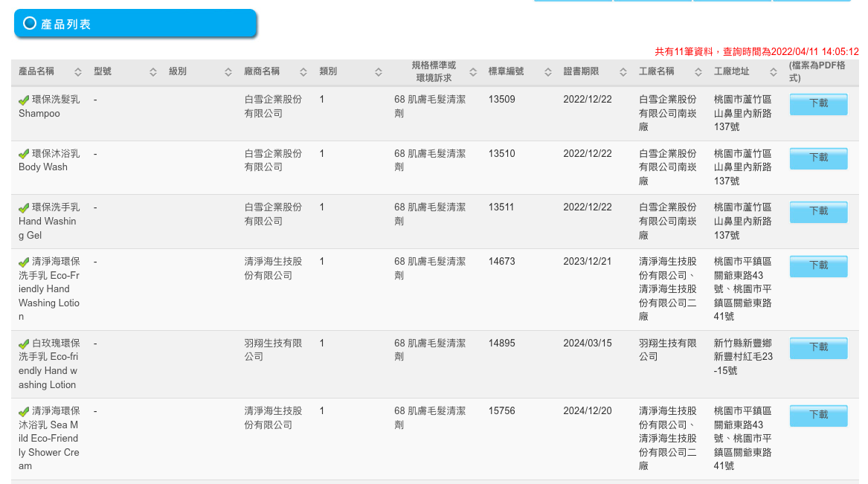Download PDF for 環保洗髮乳 Shampoo

pyautogui.click(x=818, y=104)
